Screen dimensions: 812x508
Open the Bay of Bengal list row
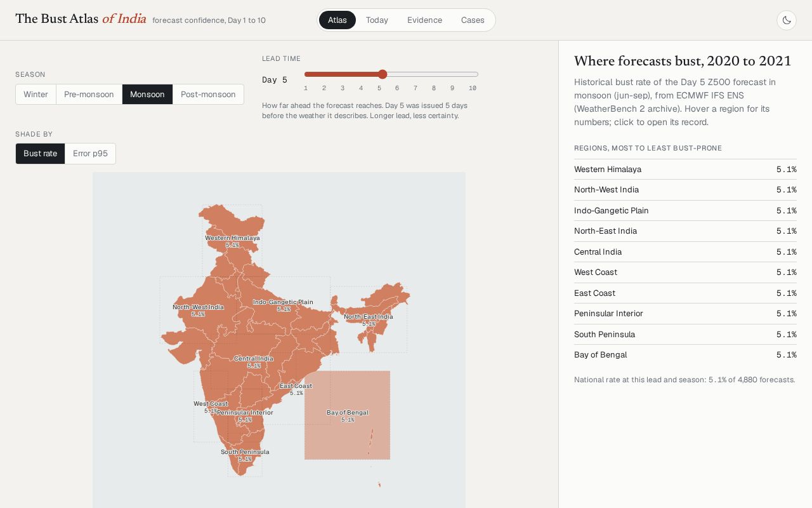coord(685,355)
